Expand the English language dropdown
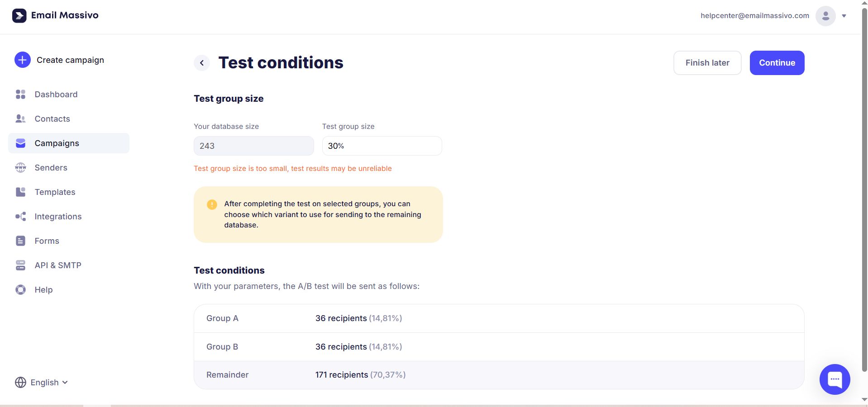Viewport: 868px width, 407px height. [42, 382]
